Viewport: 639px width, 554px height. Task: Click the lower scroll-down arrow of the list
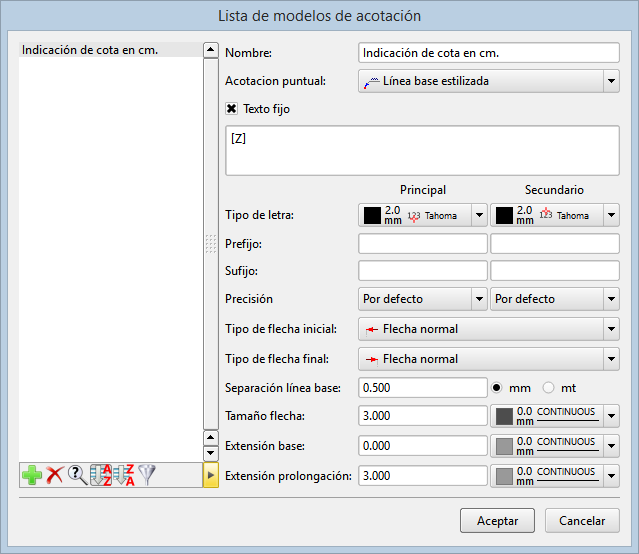tap(211, 453)
